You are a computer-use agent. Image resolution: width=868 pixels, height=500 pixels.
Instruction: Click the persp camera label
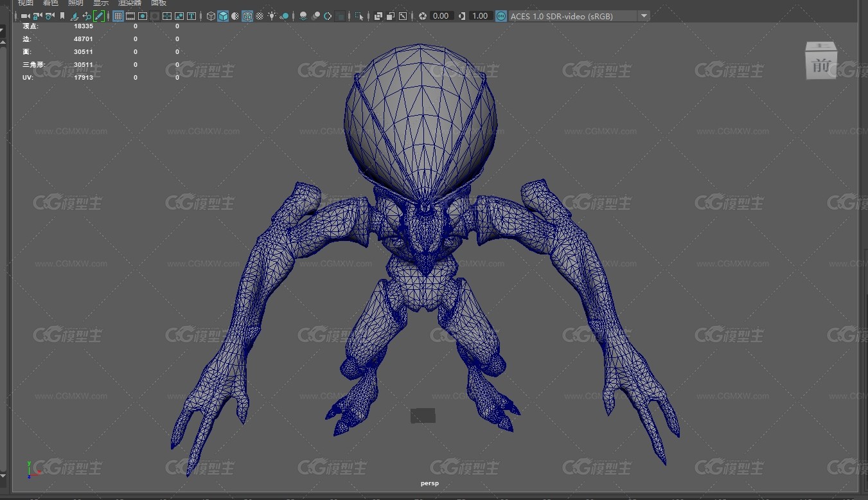coord(430,483)
